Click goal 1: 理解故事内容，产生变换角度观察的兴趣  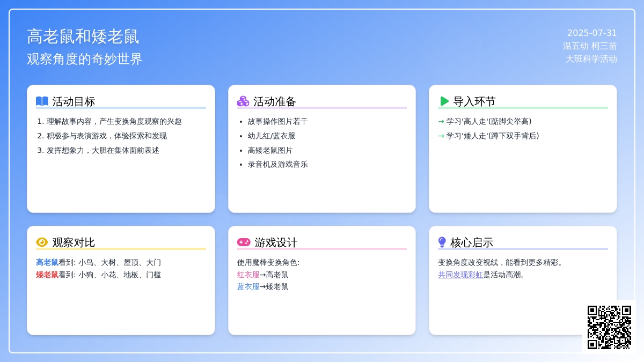pyautogui.click(x=114, y=121)
